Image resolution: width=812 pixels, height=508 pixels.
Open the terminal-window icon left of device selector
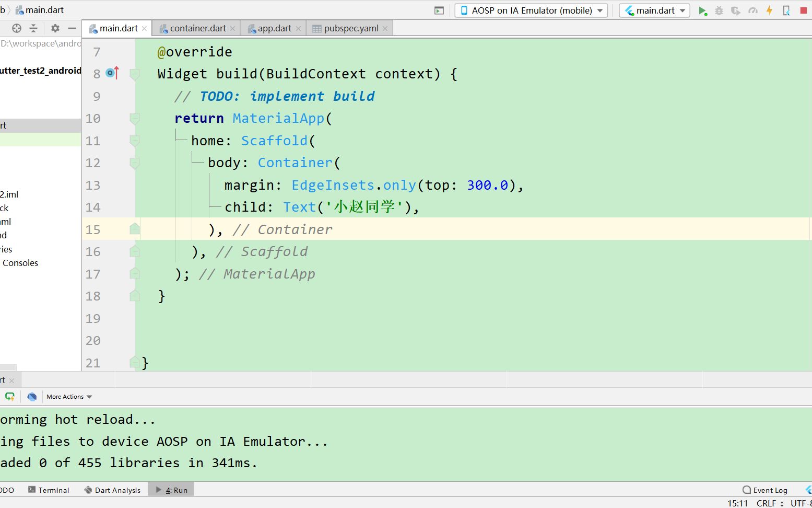tap(439, 10)
